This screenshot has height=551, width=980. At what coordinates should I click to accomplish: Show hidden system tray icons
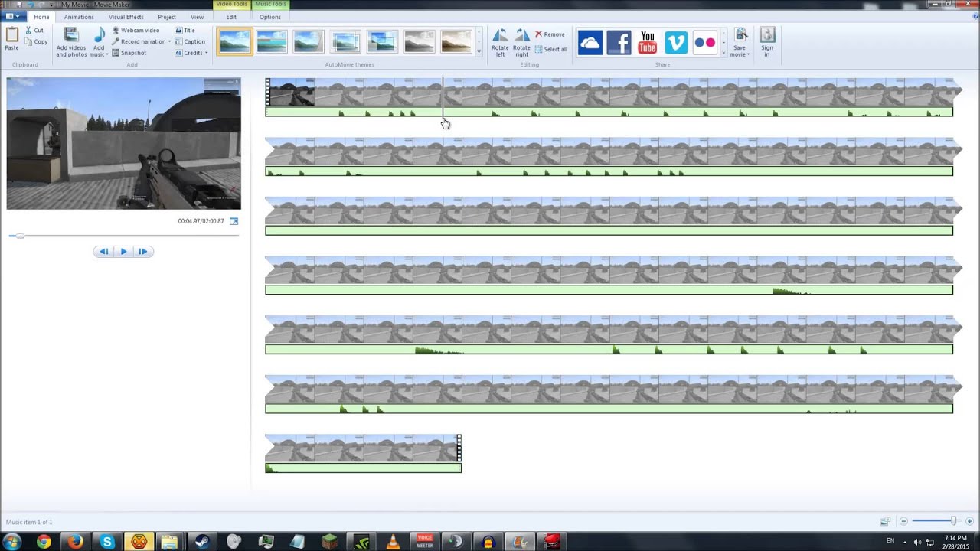(904, 542)
